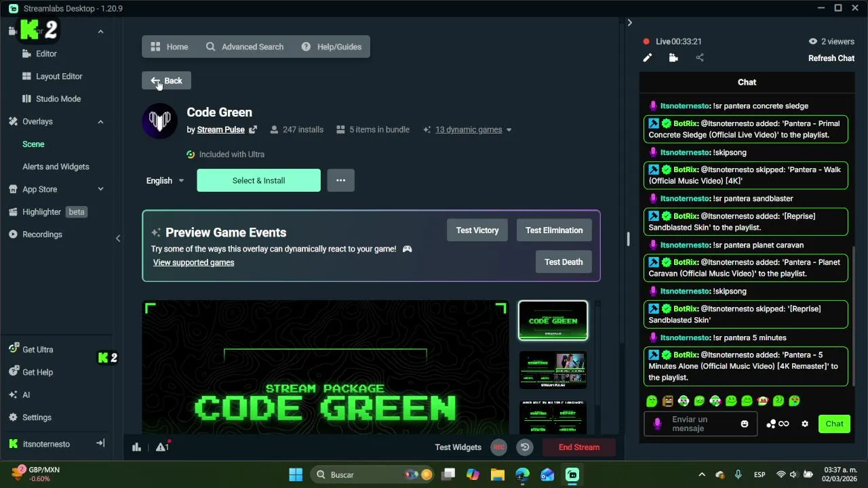Show hidden system tray icons
868x488 pixels.
tap(702, 474)
